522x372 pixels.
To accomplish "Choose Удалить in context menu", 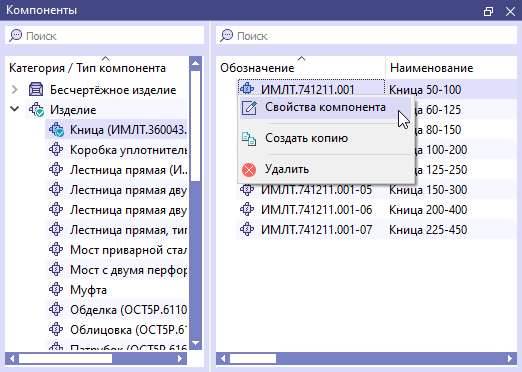I will [326, 169].
